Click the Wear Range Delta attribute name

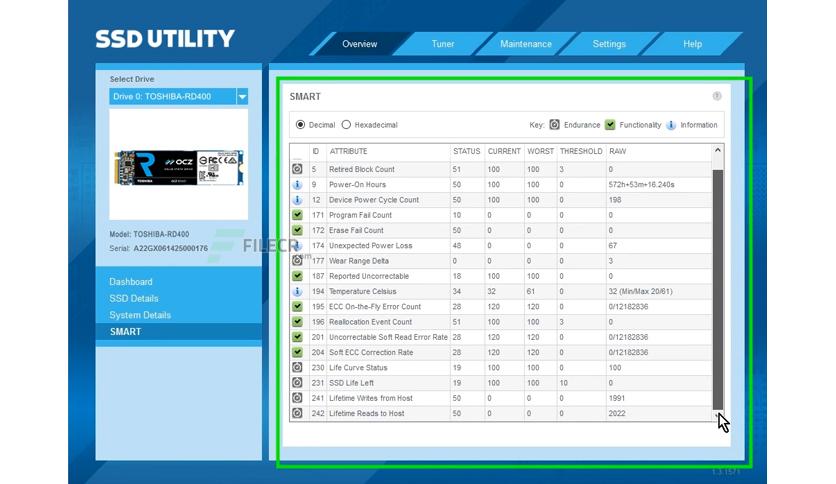click(358, 261)
